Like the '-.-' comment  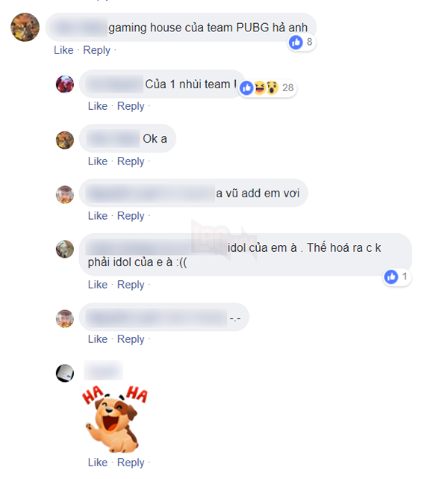tap(98, 339)
